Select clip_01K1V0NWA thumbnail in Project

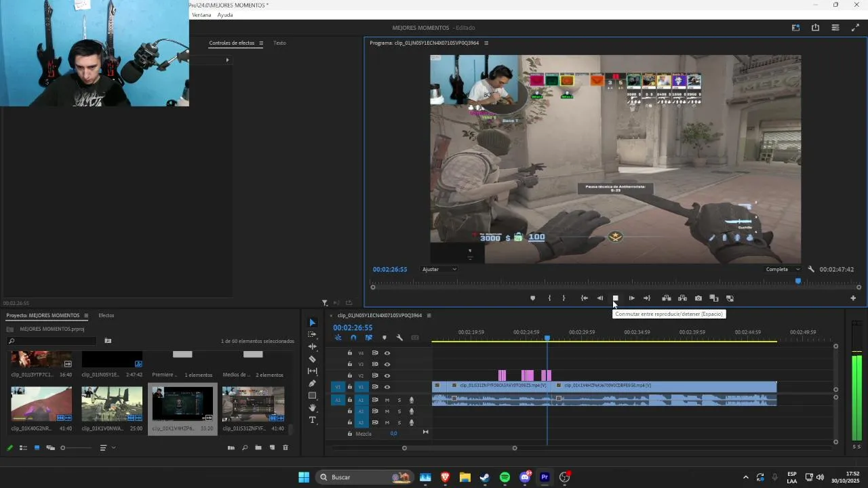[112, 404]
